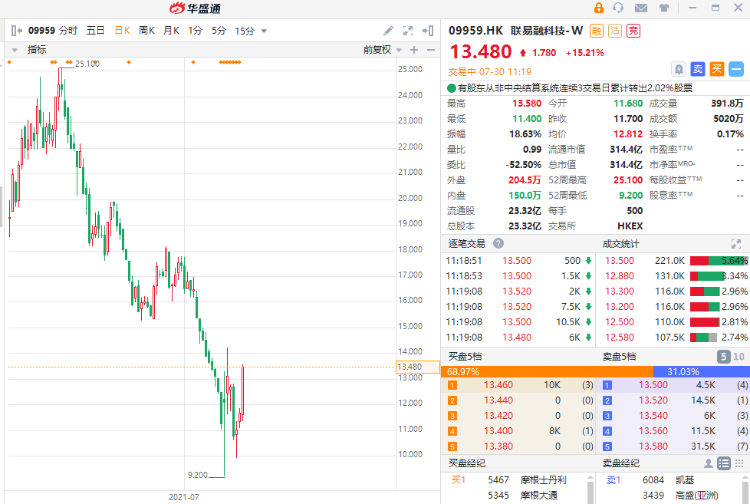This screenshot has height=504, width=750.
Task: Zoom out the K-line chart with minus
Action: pyautogui.click(x=431, y=50)
